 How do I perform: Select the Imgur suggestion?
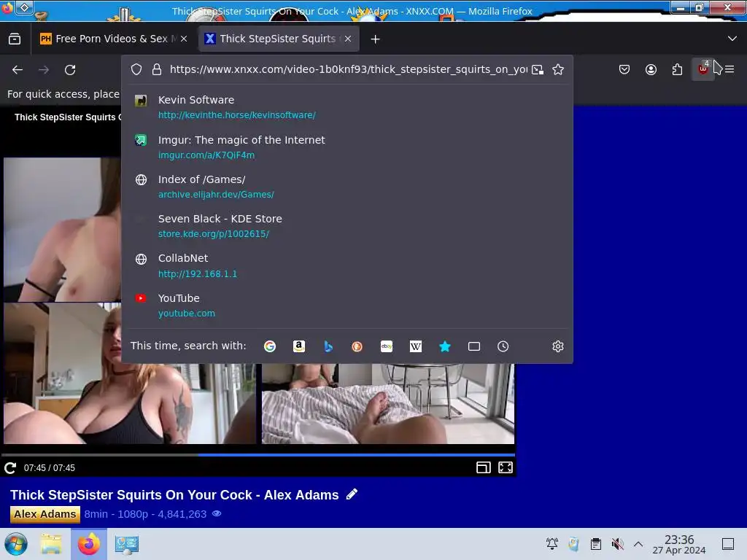[x=347, y=147]
